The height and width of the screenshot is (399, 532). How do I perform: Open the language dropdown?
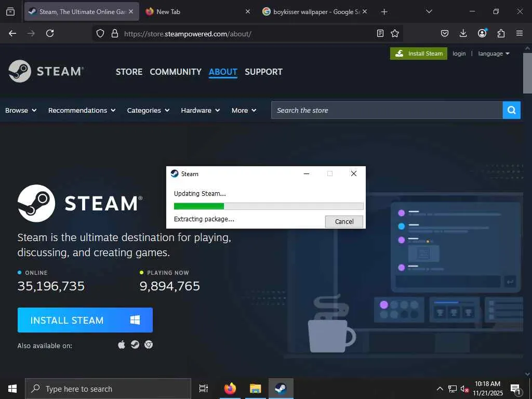(x=494, y=54)
